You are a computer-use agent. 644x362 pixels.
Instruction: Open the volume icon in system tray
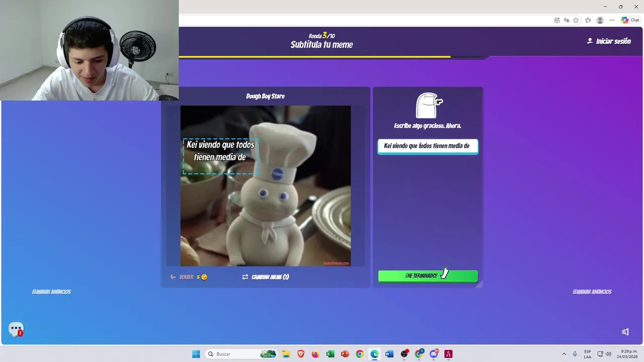click(x=608, y=354)
